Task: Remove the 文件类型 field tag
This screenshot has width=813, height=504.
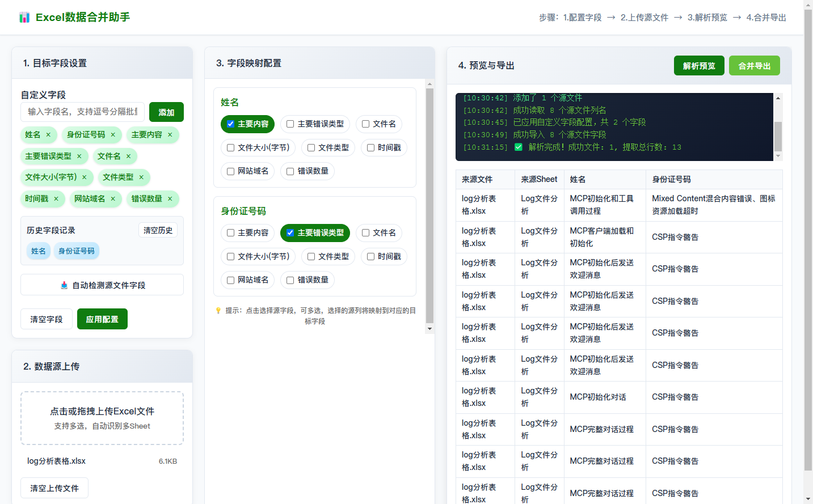Action: [141, 177]
